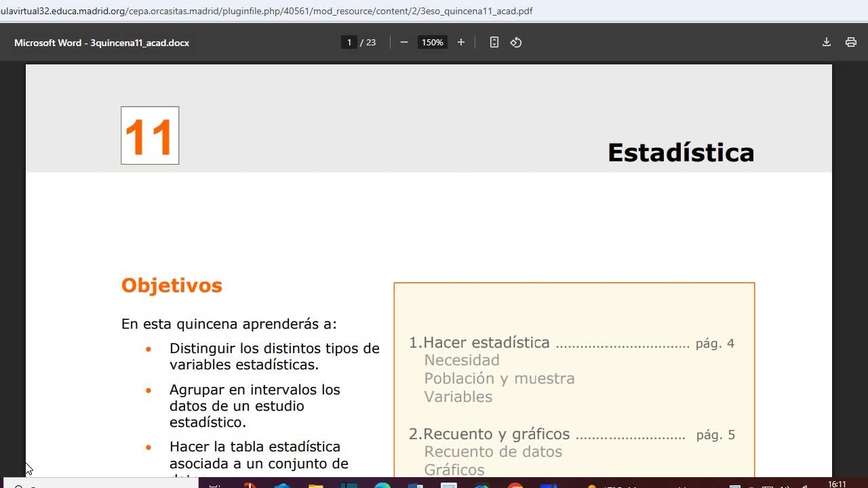Click the 'Variables' contents subitem
Viewport: 868px width, 488px height.
(458, 396)
